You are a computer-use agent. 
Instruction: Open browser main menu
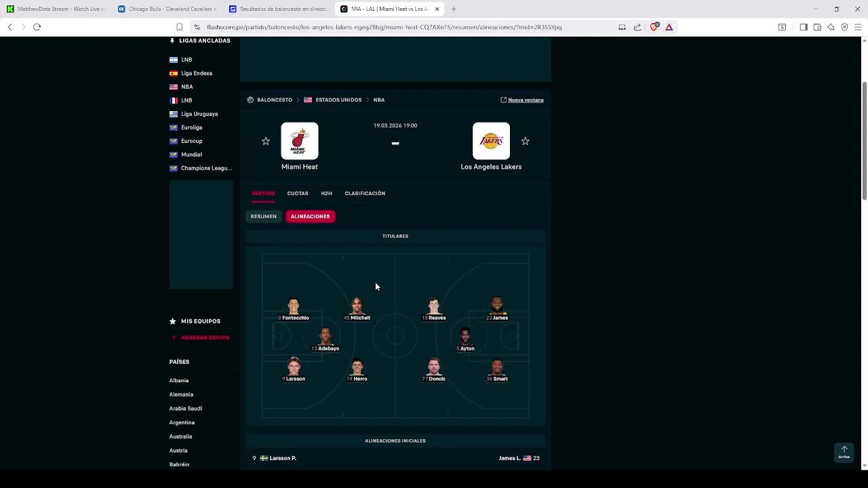(x=858, y=27)
